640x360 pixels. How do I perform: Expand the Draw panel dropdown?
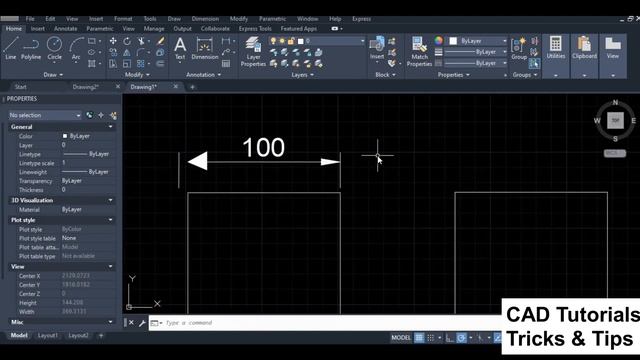[53, 75]
